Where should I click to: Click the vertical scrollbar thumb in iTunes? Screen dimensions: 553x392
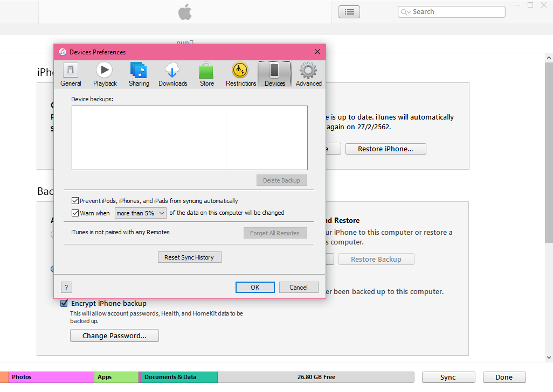[x=549, y=152]
